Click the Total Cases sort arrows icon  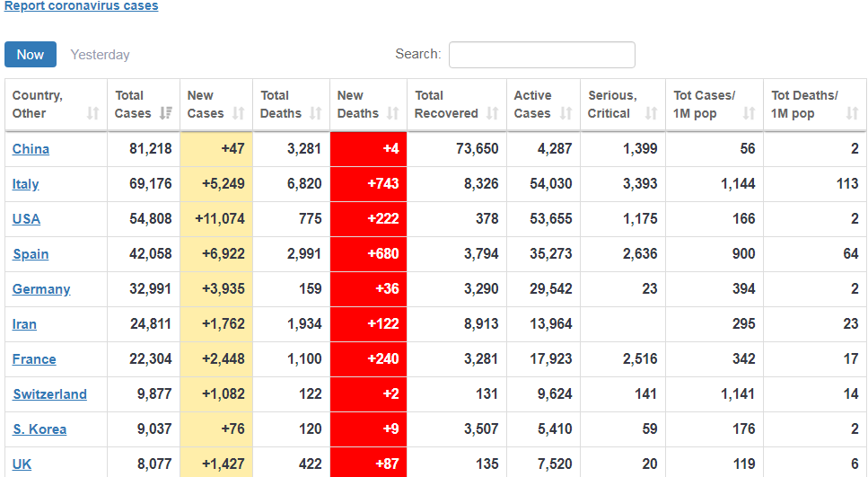(x=166, y=113)
